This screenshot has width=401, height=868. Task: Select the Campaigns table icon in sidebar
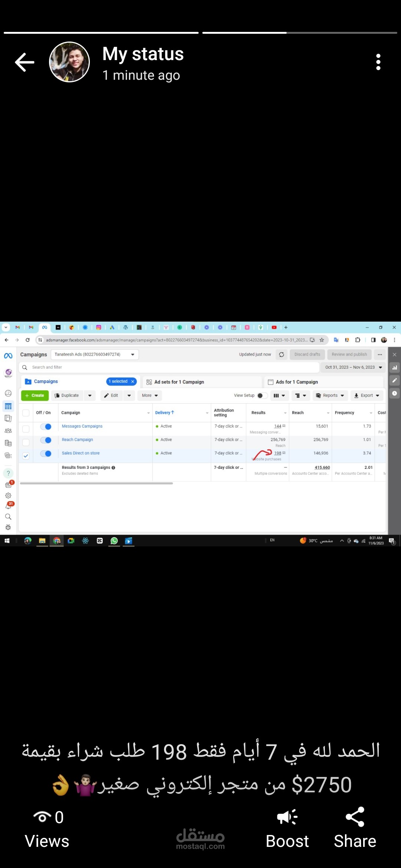(x=8, y=407)
